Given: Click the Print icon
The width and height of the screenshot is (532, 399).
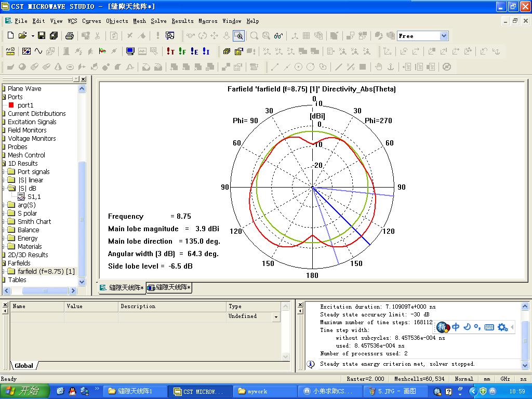Looking at the screenshot, I should coord(70,35).
